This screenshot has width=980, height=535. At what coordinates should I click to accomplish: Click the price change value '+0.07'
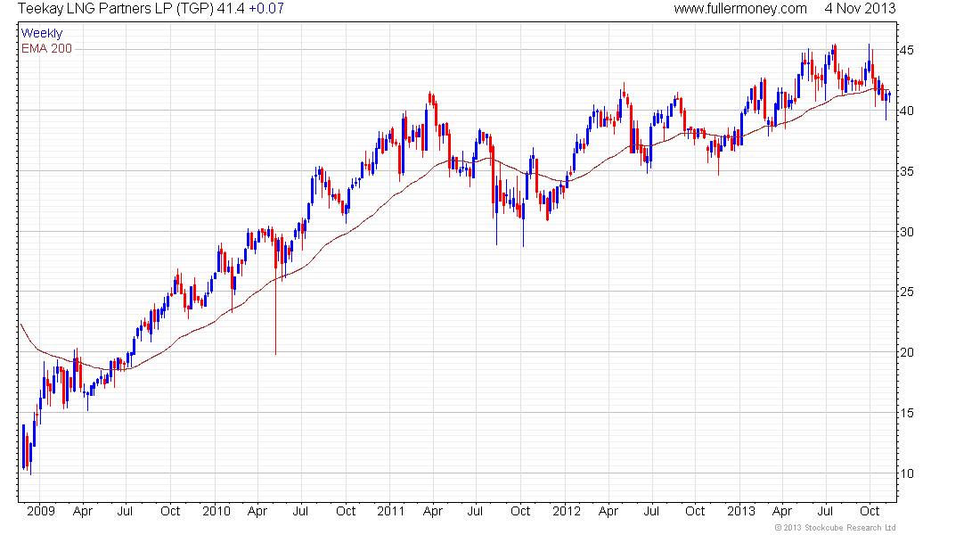tap(266, 9)
